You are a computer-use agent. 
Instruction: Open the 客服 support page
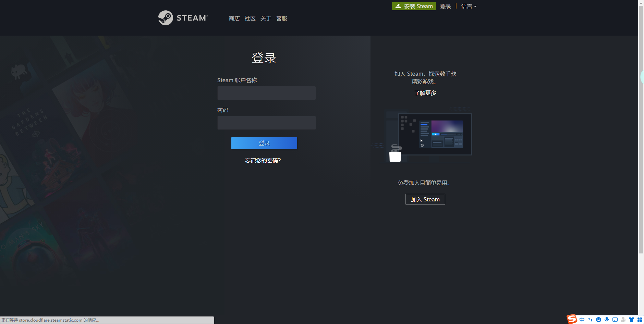281,18
